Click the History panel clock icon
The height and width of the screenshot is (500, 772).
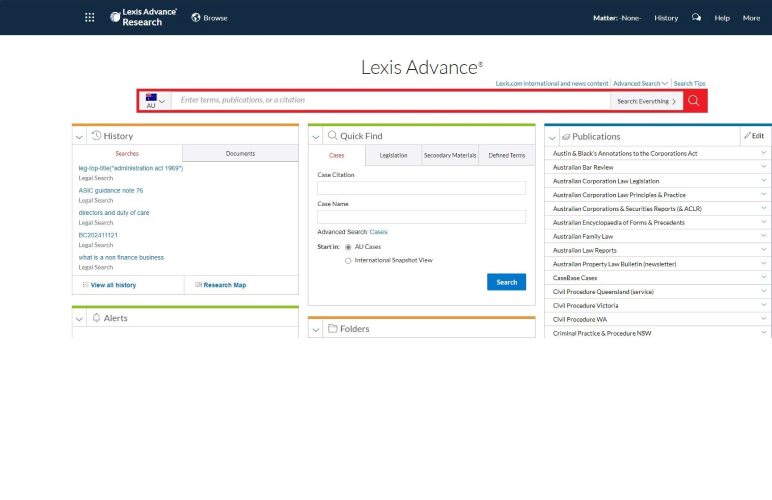tap(96, 135)
